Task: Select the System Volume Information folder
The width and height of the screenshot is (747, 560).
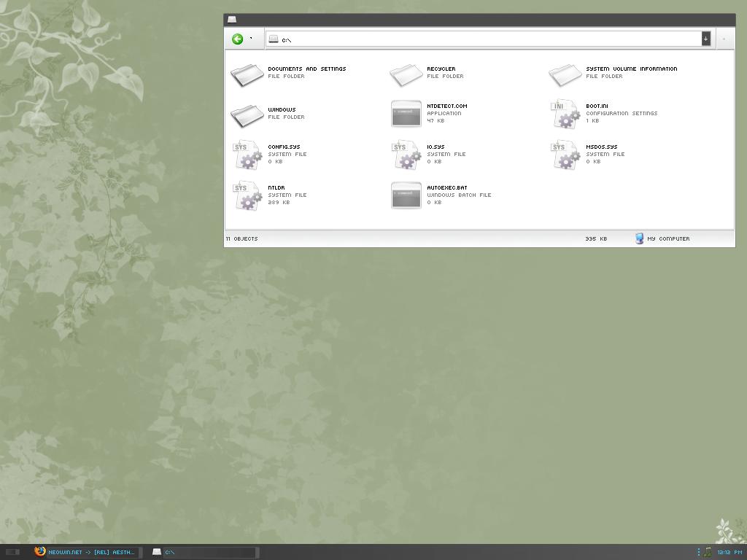Action: pos(565,73)
